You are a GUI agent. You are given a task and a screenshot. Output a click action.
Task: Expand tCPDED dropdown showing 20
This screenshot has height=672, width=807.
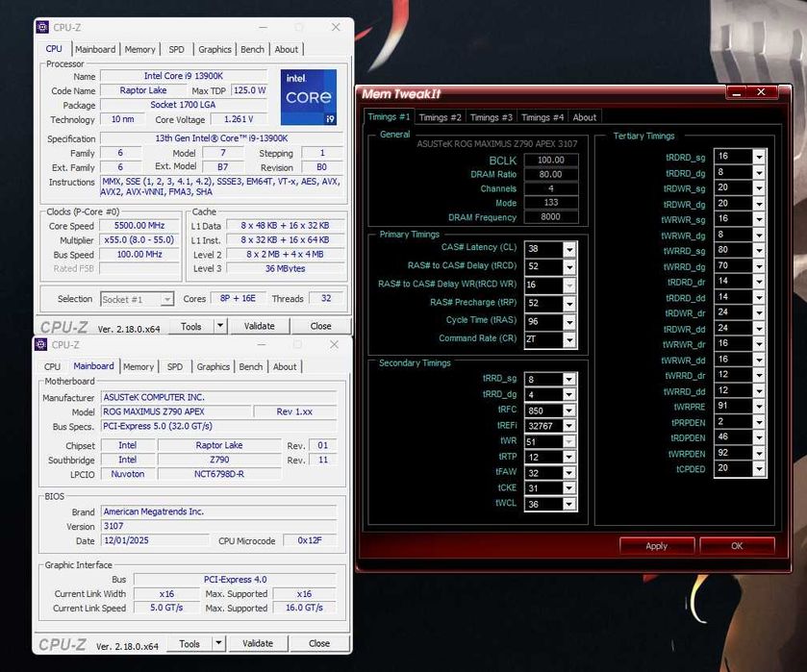coord(759,469)
